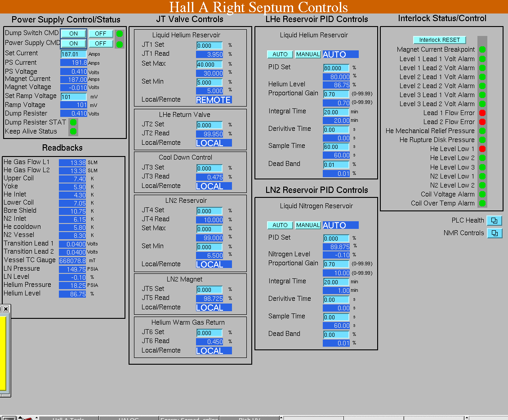Click the Interlock RESET button
Viewport: 508px width, 420px height.
click(x=439, y=40)
